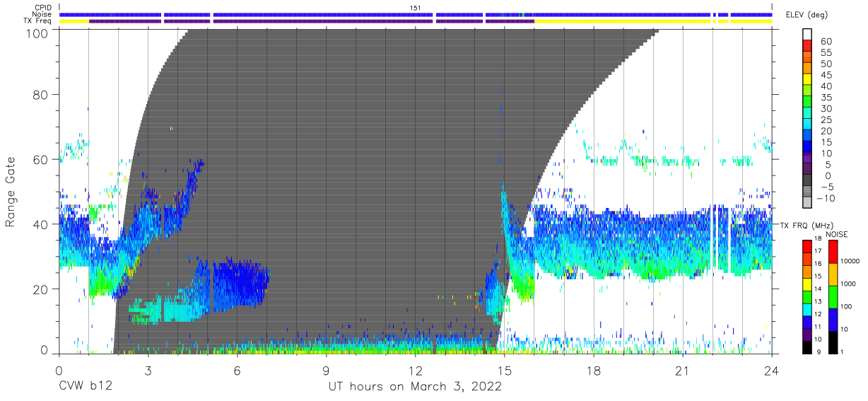Click the TX FRQ (MHz) legend title

[x=806, y=225]
